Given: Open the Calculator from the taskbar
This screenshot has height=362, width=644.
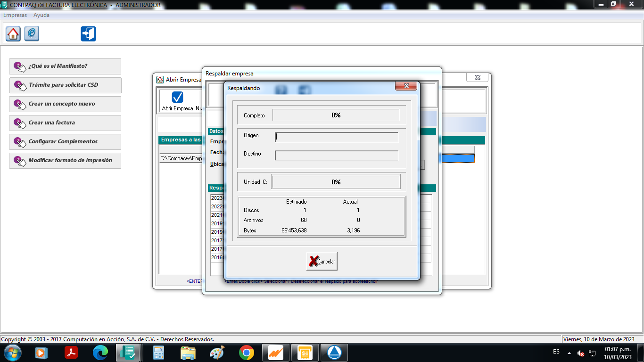Looking at the screenshot, I should tap(158, 353).
